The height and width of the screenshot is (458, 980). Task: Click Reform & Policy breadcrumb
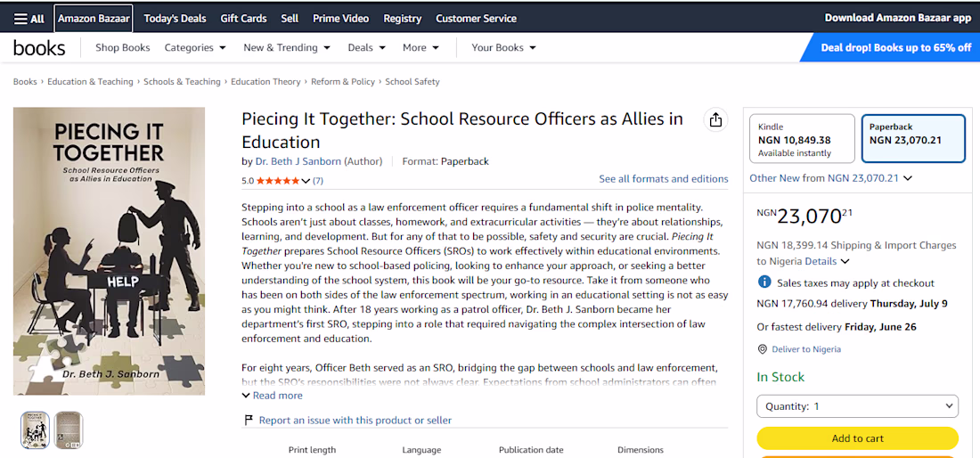pos(343,82)
